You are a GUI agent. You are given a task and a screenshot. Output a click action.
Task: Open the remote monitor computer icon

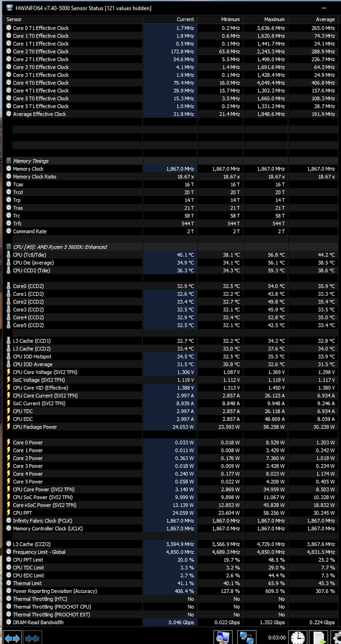223,638
